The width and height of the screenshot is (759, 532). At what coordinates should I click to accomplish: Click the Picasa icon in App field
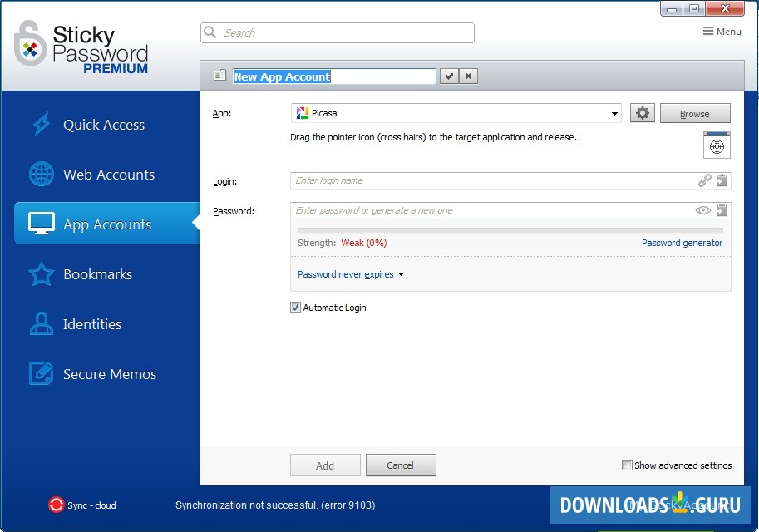pyautogui.click(x=303, y=113)
